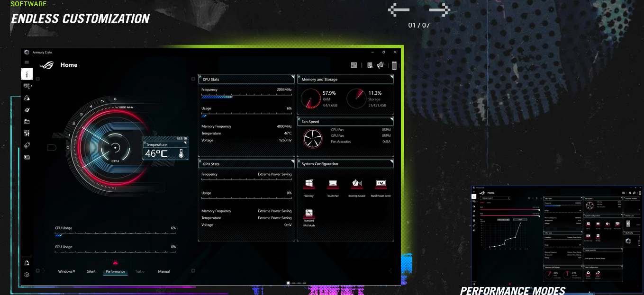The width and height of the screenshot is (644, 295).
Task: Select the Manual operating mode
Action: click(x=164, y=271)
